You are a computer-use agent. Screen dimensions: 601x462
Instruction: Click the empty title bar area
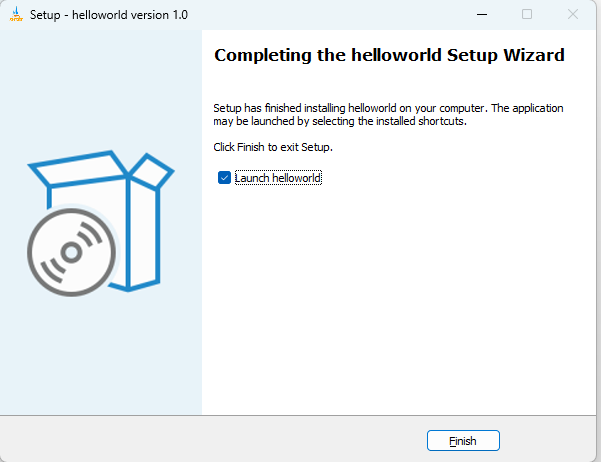pos(326,15)
